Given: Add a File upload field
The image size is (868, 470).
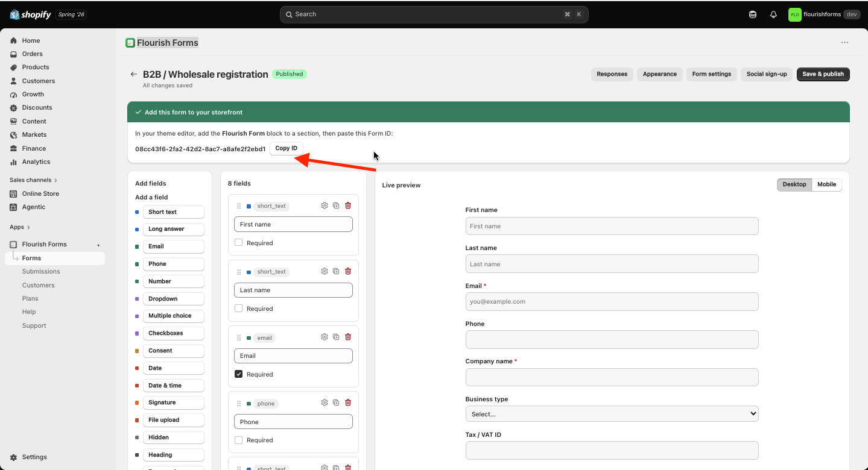Looking at the screenshot, I should (x=173, y=420).
